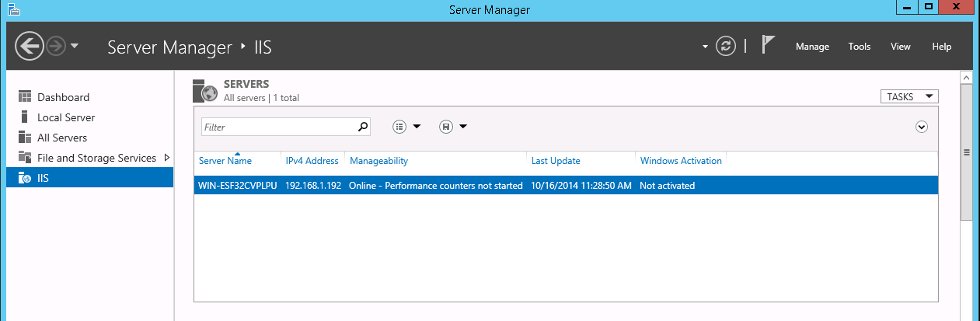Refresh Server Manager with the refresh icon
This screenshot has height=321, width=980.
(x=725, y=46)
